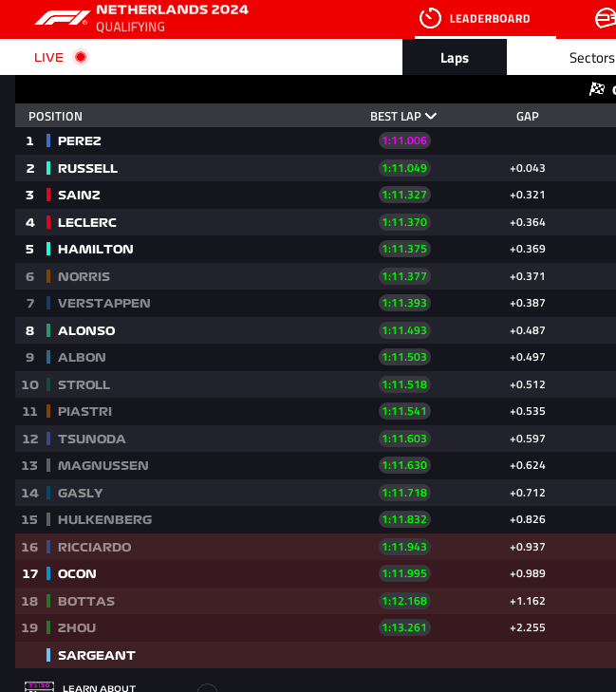This screenshot has height=692, width=616.
Task: Click Hamilton's best lap time 1:11.375
Action: click(x=404, y=249)
